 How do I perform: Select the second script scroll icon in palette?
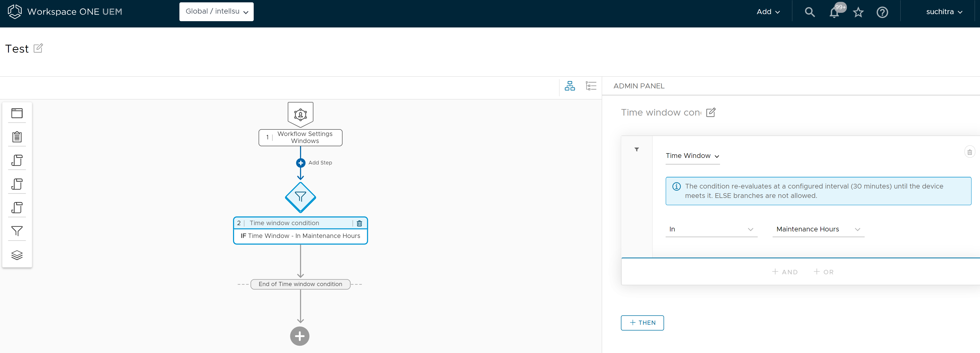click(17, 184)
